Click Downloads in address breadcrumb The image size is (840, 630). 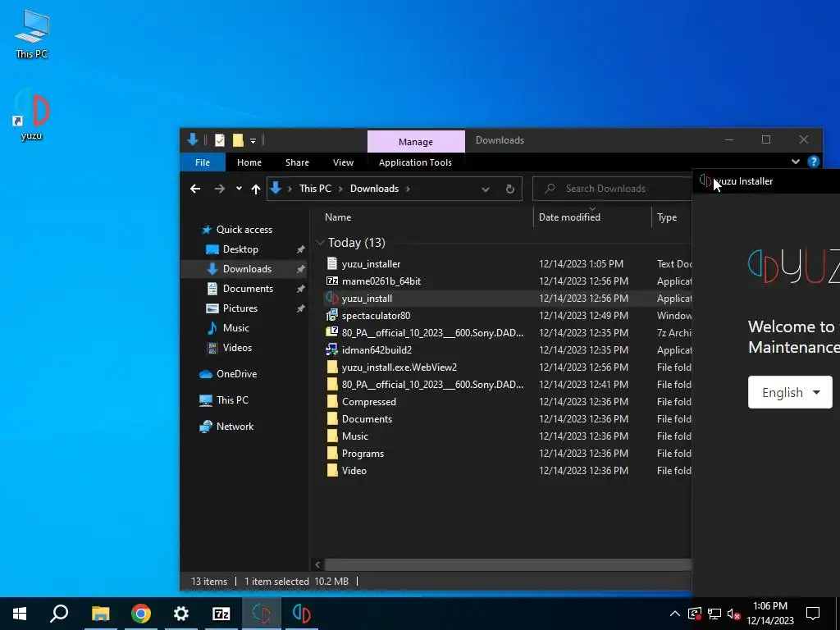tap(374, 189)
